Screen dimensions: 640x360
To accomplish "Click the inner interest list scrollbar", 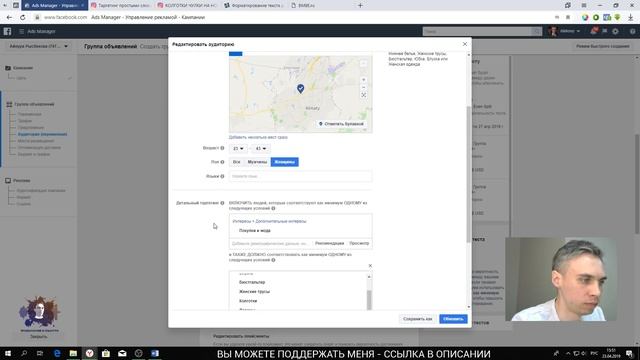I will click(369, 300).
